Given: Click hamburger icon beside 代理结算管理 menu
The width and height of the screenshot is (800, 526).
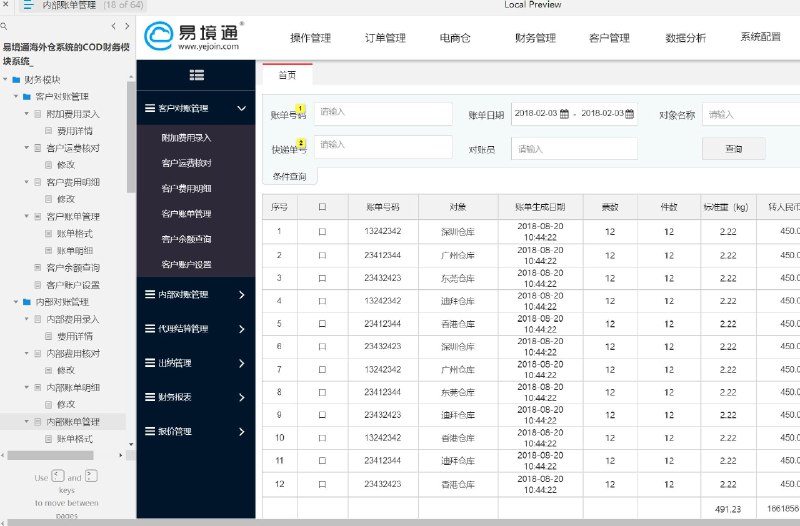Looking at the screenshot, I should 150,329.
